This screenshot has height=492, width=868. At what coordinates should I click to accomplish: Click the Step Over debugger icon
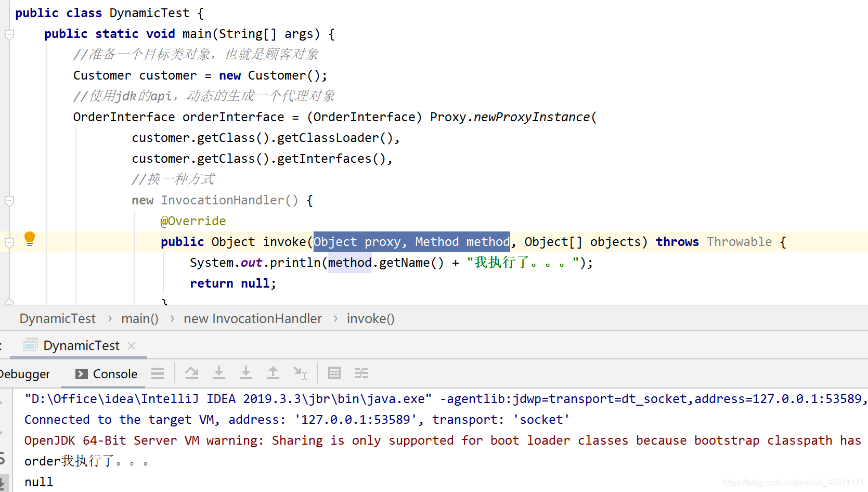click(191, 373)
